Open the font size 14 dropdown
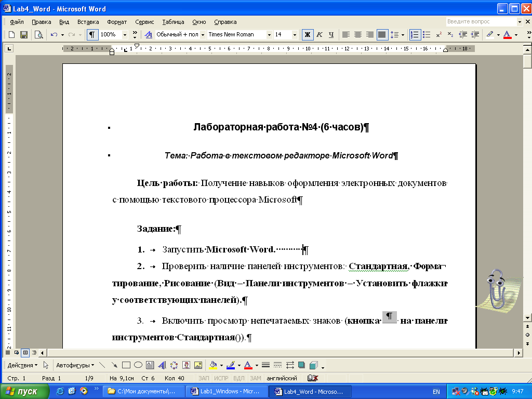Image resolution: width=532 pixels, height=399 pixels. pos(295,35)
